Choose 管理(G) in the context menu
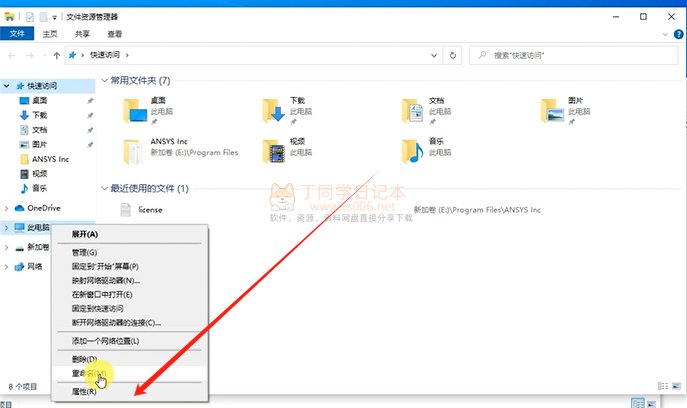The width and height of the screenshot is (687, 408). click(x=130, y=252)
